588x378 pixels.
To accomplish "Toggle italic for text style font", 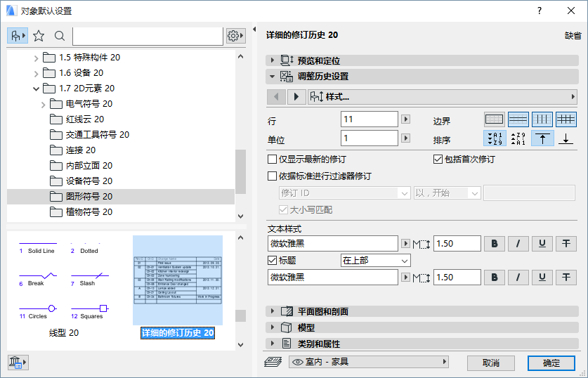I will tap(518, 244).
